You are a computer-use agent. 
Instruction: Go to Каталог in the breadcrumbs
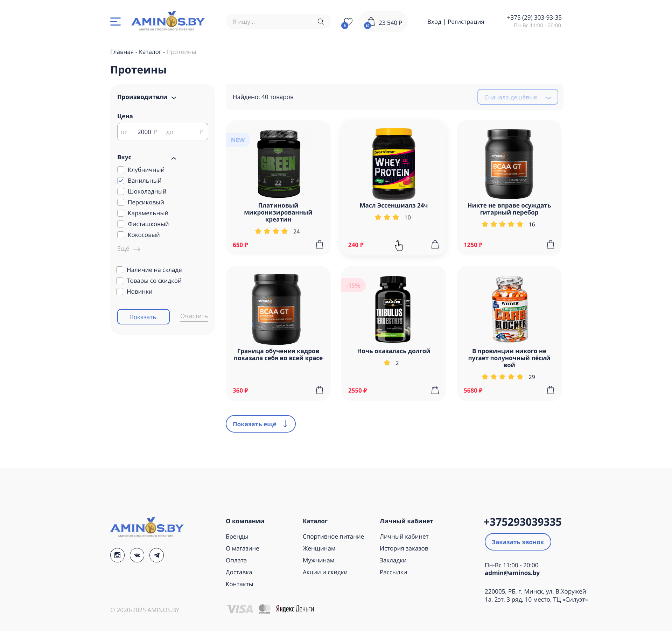(150, 52)
